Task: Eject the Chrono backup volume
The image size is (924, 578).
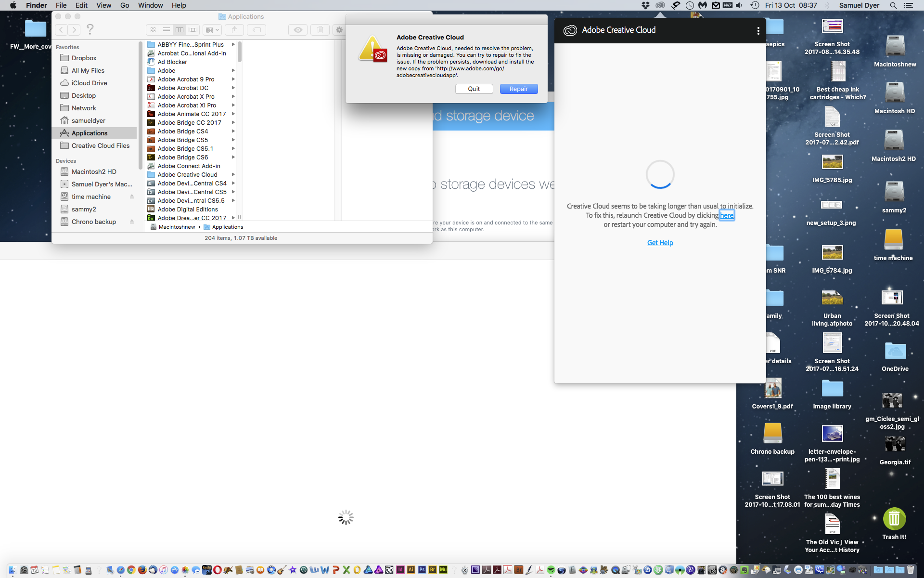Action: tap(132, 222)
